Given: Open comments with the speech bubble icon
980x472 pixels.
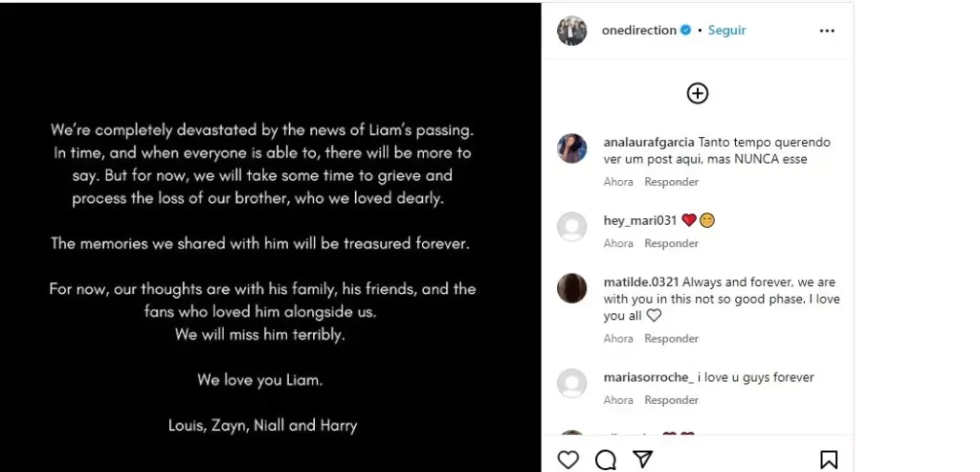Looking at the screenshot, I should (x=606, y=460).
